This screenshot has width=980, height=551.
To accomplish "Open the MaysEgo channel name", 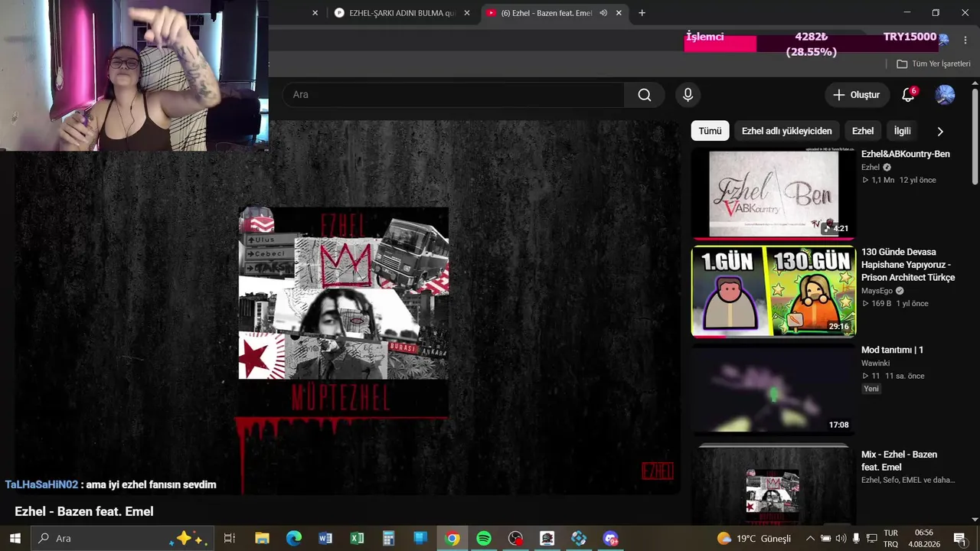I will (x=877, y=291).
